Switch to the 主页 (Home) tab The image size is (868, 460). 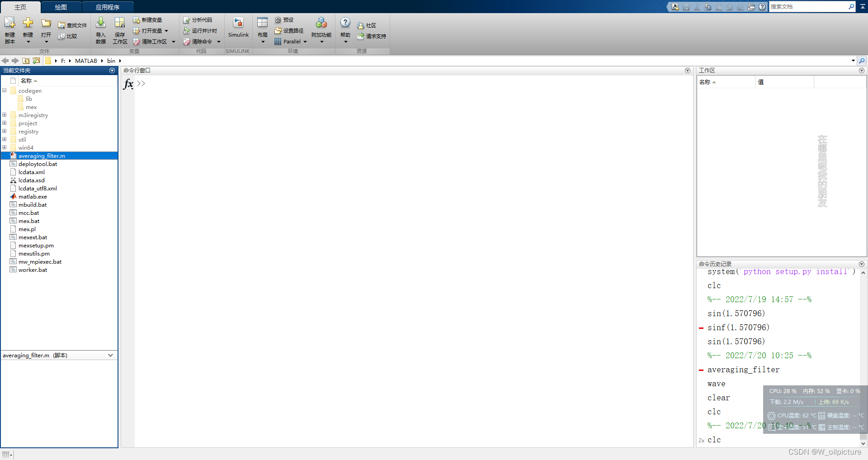pyautogui.click(x=20, y=7)
